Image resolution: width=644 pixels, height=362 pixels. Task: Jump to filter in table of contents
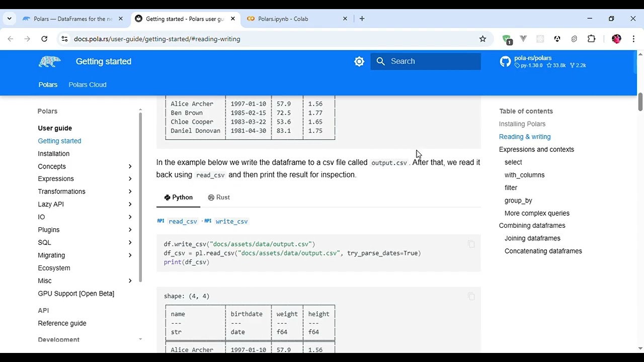click(x=511, y=188)
